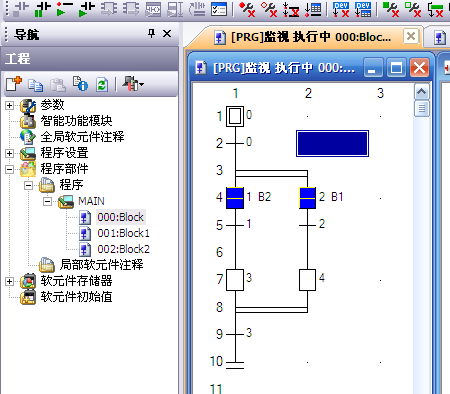This screenshot has height=394, width=450.
Task: Click the new data icon in project toolbar
Action: pos(14,84)
